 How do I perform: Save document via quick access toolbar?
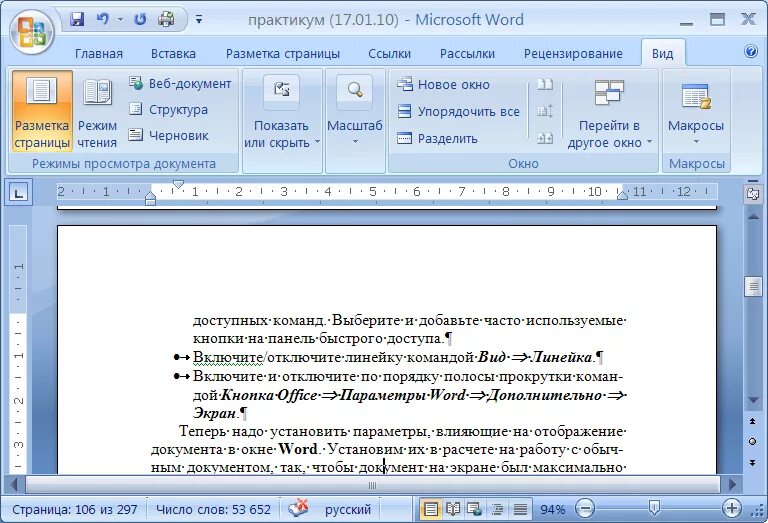coord(77,20)
